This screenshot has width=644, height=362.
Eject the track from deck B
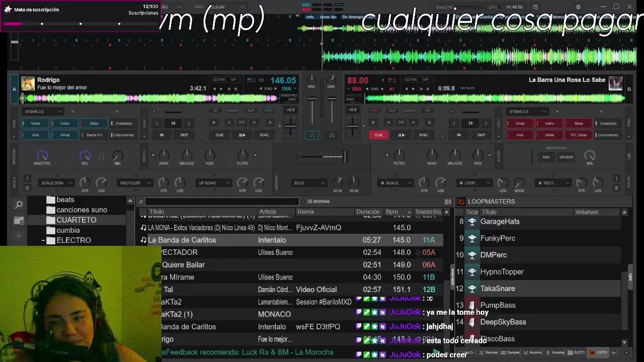pyautogui.click(x=429, y=122)
